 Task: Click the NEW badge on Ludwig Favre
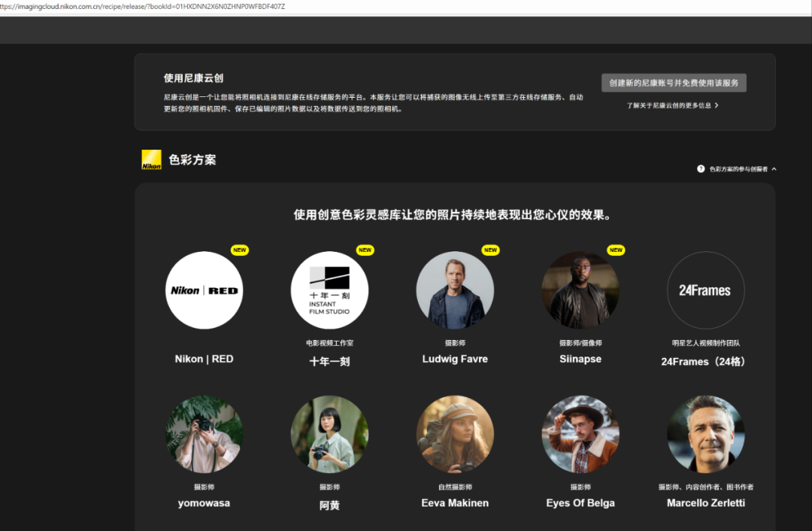[490, 250]
